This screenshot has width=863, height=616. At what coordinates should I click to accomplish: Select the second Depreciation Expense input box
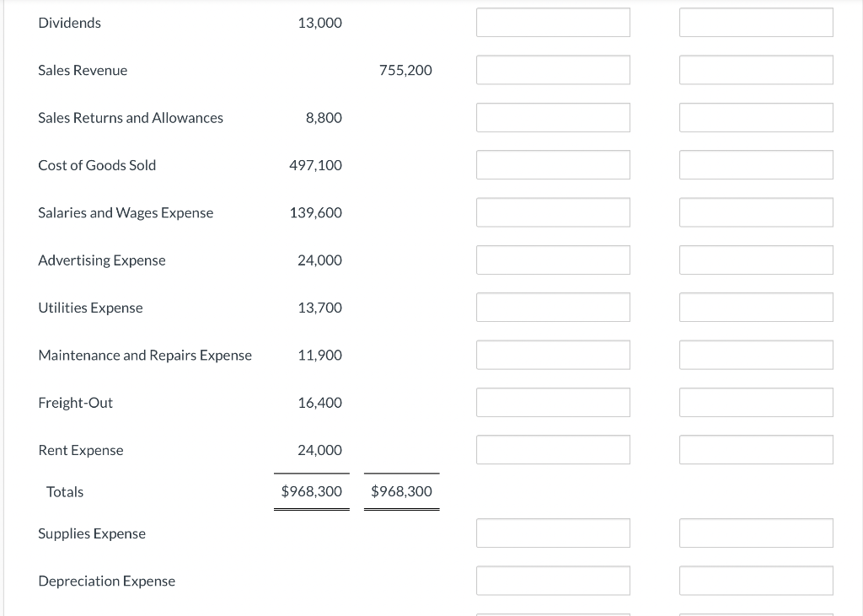(756, 580)
